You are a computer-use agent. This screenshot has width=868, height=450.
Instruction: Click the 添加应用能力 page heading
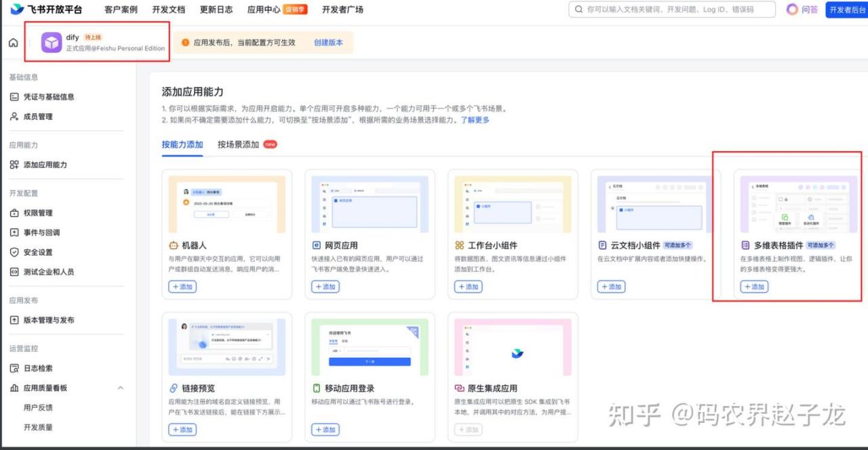[x=193, y=92]
